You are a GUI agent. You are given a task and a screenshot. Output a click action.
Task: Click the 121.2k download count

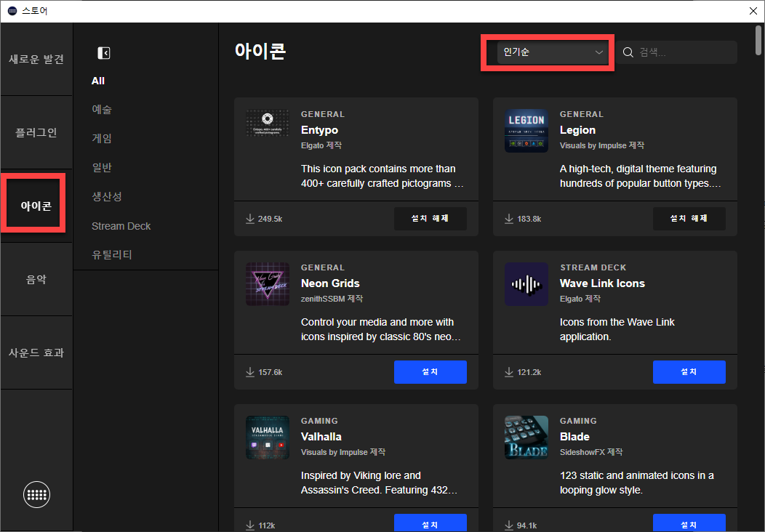[x=529, y=372]
